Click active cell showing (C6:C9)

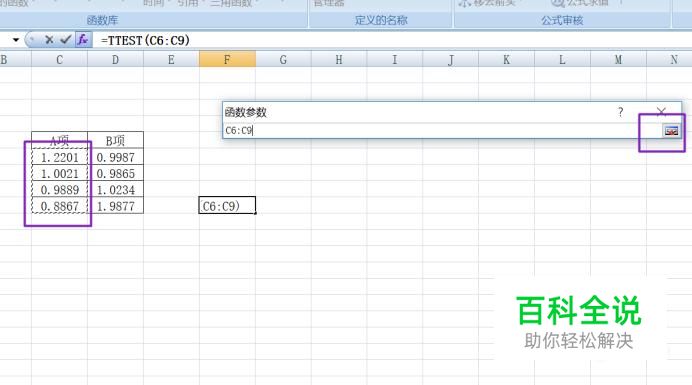click(x=227, y=206)
